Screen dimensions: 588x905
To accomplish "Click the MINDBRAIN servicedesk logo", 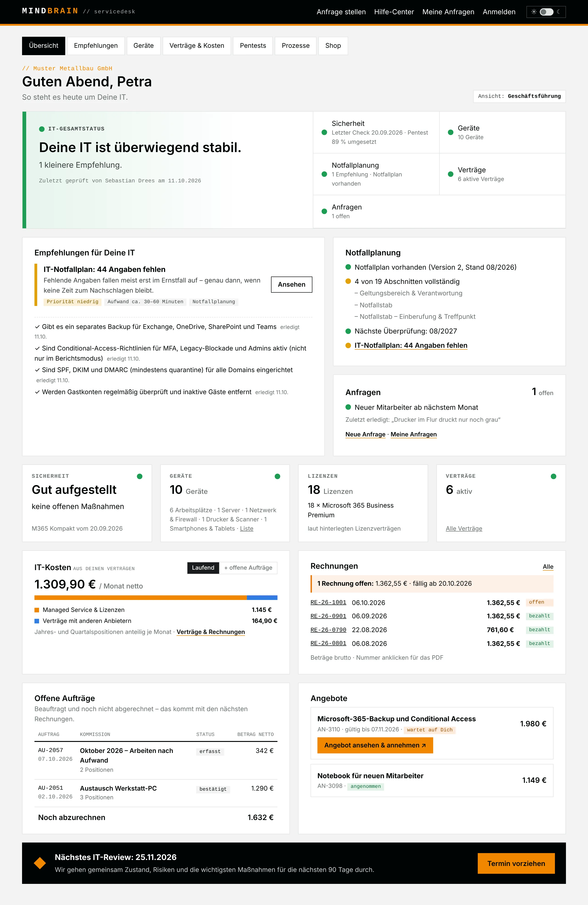I will [x=78, y=11].
